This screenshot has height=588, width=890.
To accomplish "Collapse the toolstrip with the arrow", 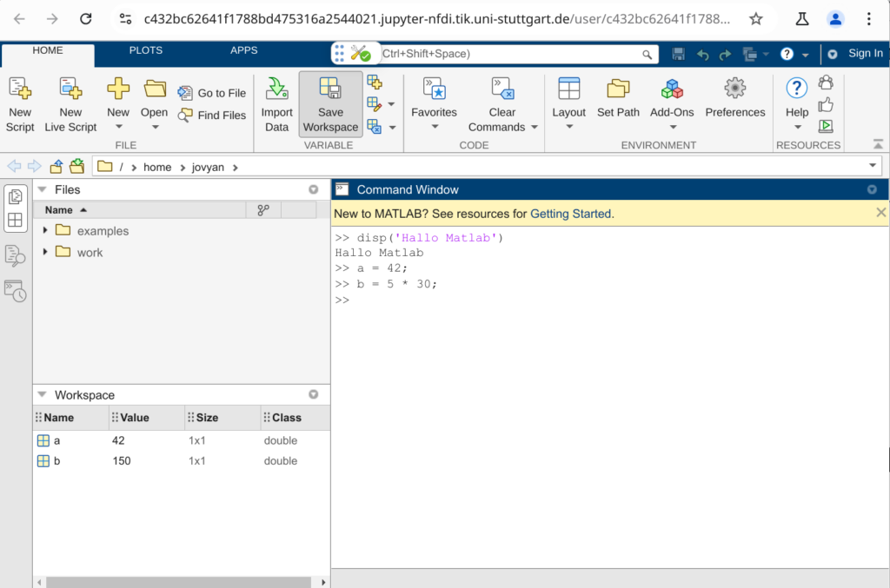I will click(878, 144).
